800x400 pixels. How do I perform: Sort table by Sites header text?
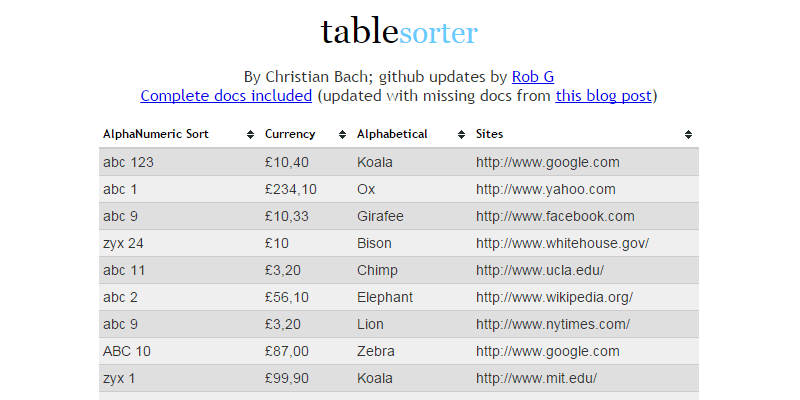[x=489, y=134]
